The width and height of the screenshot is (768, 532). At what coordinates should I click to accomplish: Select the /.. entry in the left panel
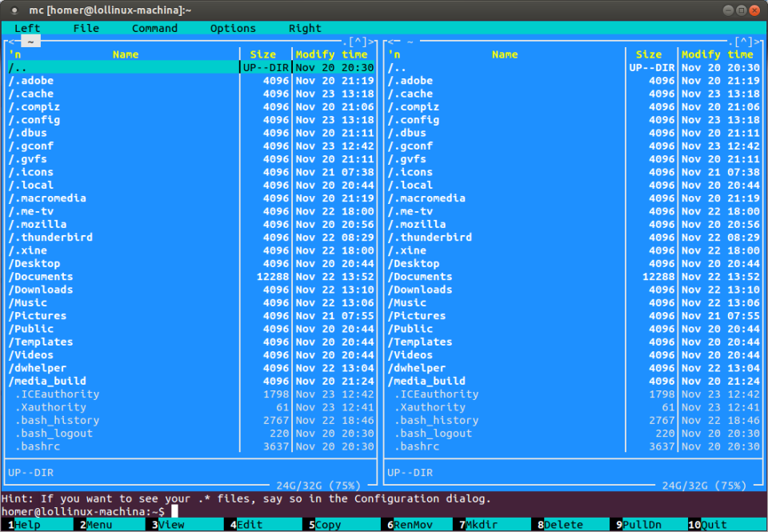[x=191, y=68]
